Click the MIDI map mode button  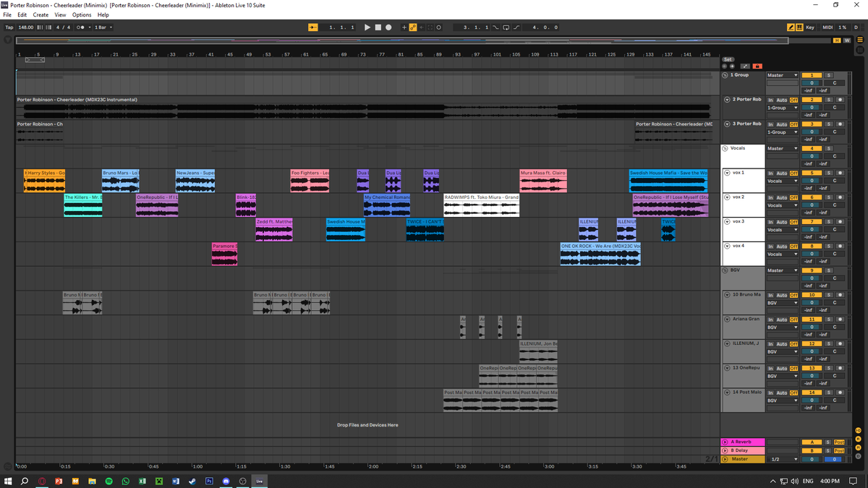tap(827, 27)
